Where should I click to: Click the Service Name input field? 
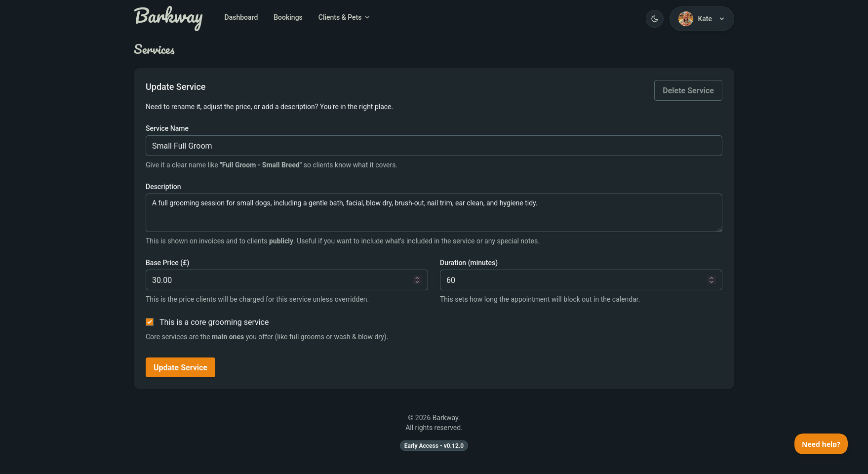434,146
